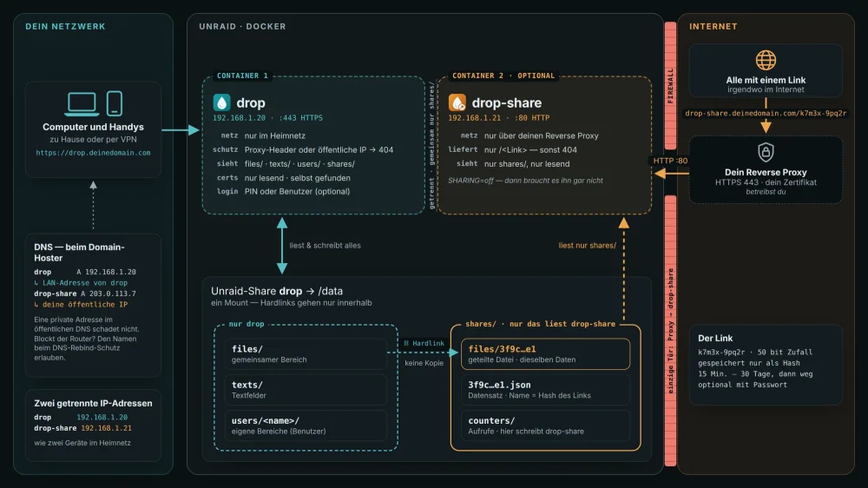The image size is (868, 488).
Task: Select the 3f9c…e1.json Datensatz box
Action: click(x=545, y=390)
